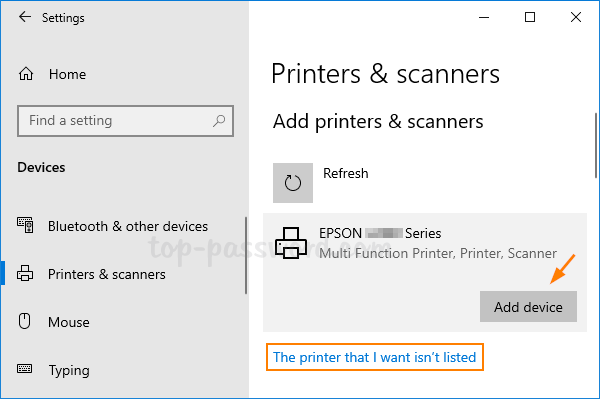This screenshot has height=399, width=600.
Task: Select the EPSON Series device entry
Action: pyautogui.click(x=425, y=272)
